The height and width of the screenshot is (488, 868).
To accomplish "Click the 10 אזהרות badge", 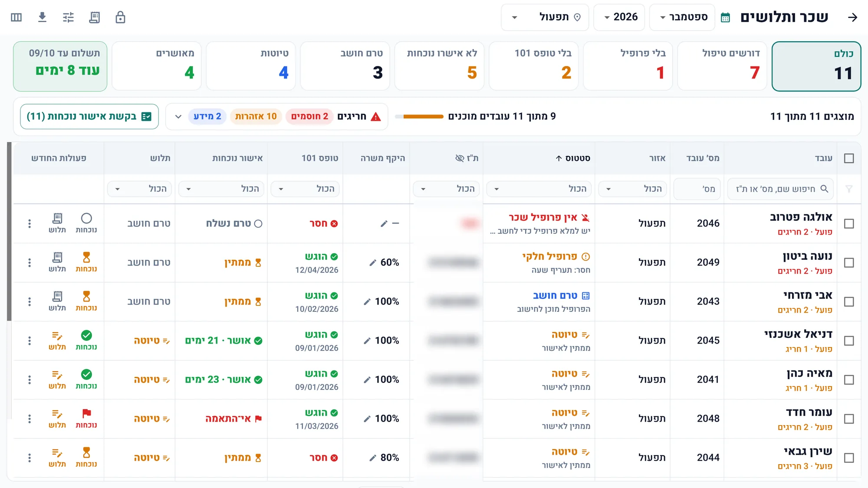I will [256, 116].
